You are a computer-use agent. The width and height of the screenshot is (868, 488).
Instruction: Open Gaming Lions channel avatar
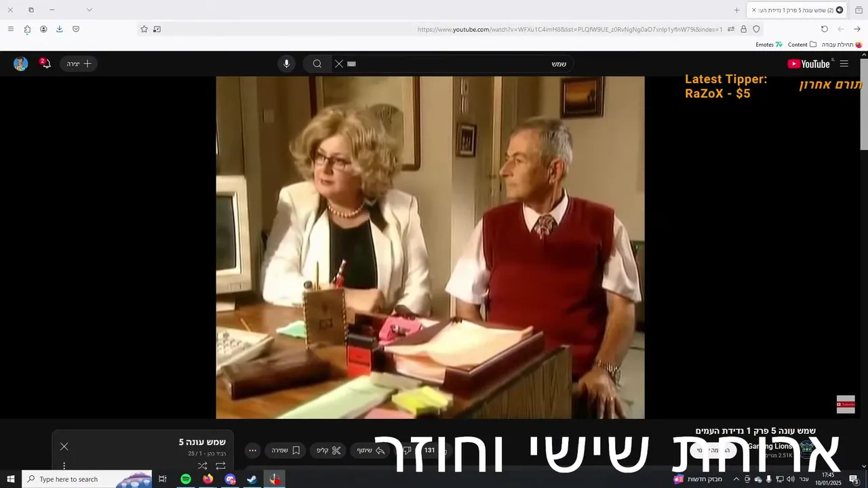806,449
